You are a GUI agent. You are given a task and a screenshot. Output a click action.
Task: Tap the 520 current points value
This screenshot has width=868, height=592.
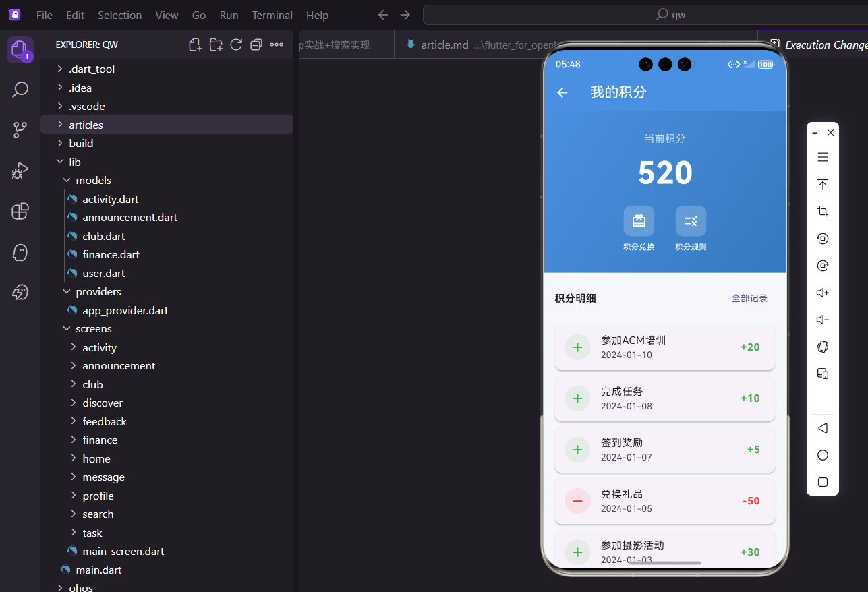(x=665, y=173)
